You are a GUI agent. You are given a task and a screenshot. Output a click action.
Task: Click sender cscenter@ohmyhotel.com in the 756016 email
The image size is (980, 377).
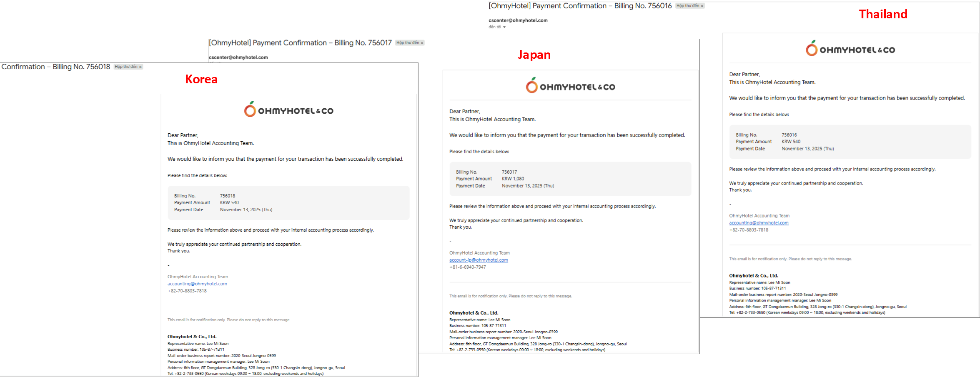pos(518,20)
